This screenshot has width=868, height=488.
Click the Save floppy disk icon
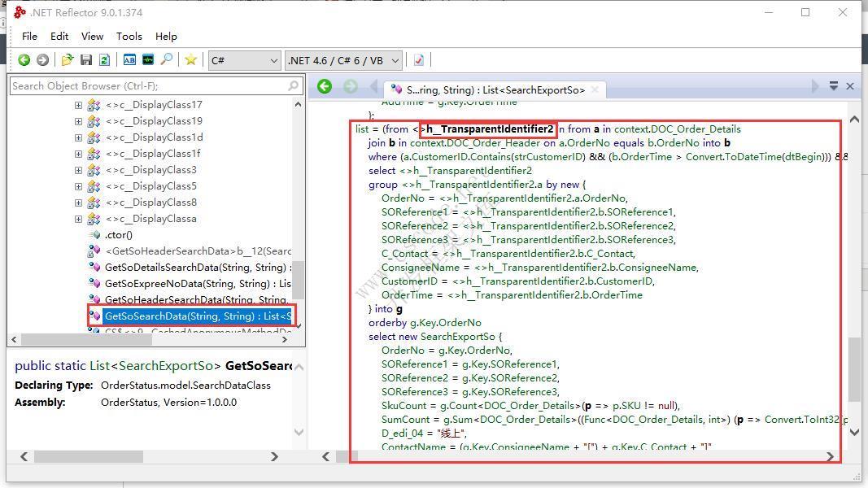pyautogui.click(x=86, y=60)
